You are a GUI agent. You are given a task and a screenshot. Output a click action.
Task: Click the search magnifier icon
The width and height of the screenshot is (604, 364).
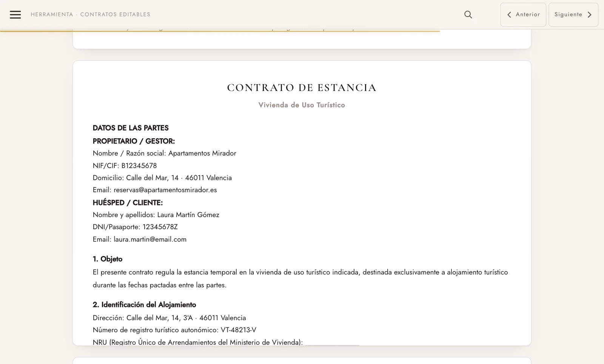pos(468,15)
